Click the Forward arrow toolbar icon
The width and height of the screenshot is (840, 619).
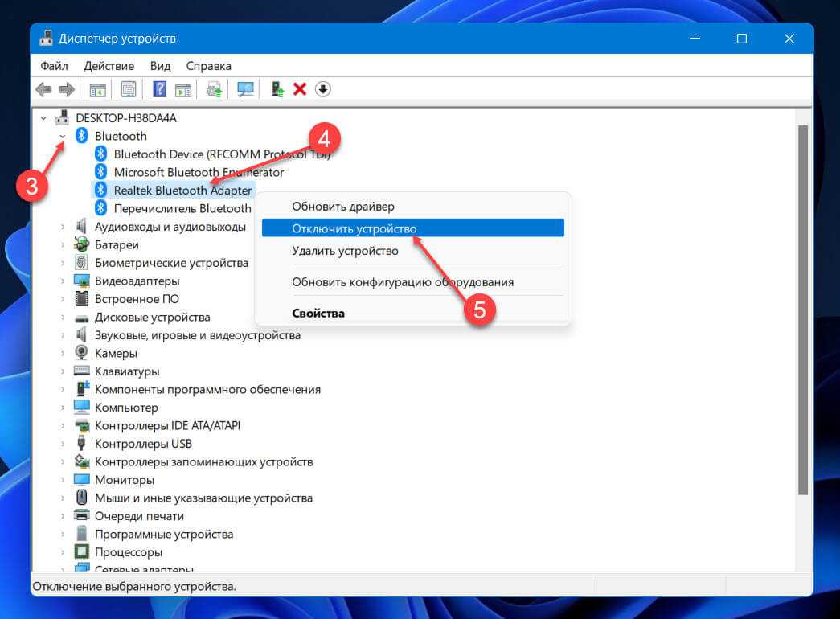click(x=67, y=89)
